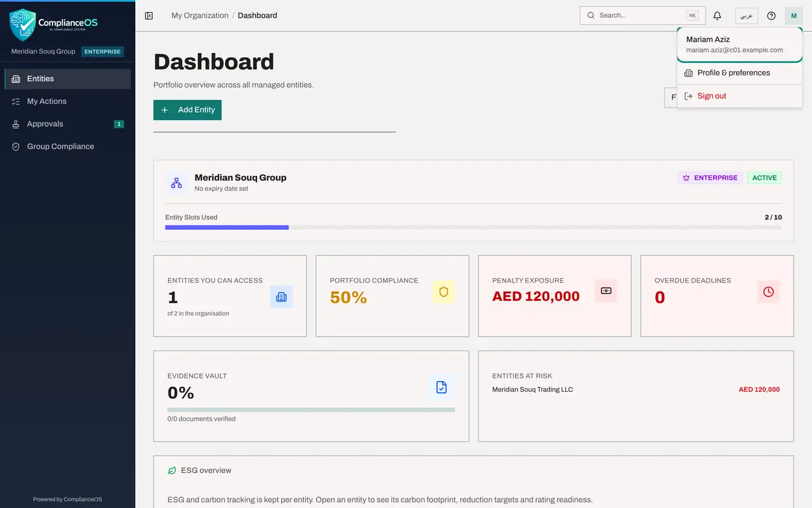Open notifications bell
The height and width of the screenshot is (508, 812).
[717, 16]
